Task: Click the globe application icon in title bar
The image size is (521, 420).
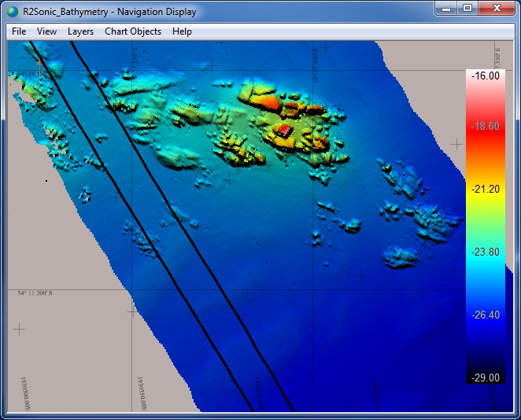Action: (13, 12)
